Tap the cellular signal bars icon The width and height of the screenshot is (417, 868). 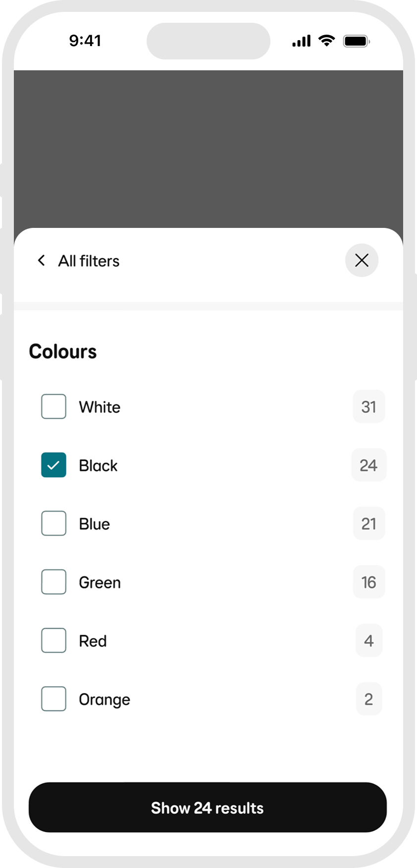301,41
